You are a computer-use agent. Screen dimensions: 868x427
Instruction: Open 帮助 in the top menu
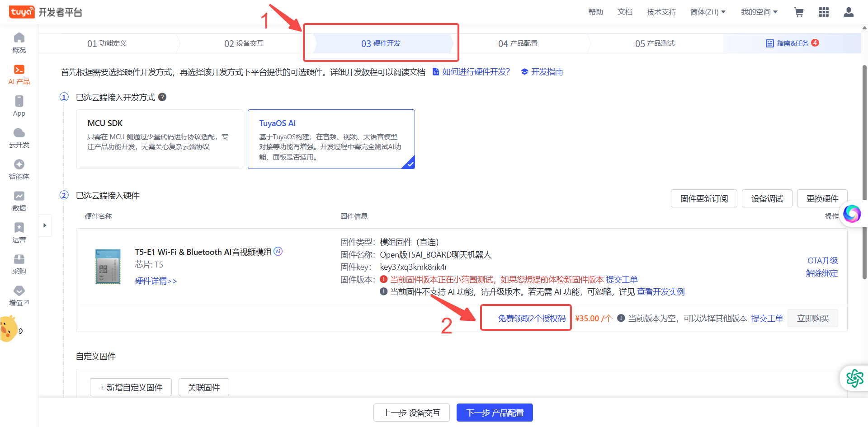tap(596, 12)
